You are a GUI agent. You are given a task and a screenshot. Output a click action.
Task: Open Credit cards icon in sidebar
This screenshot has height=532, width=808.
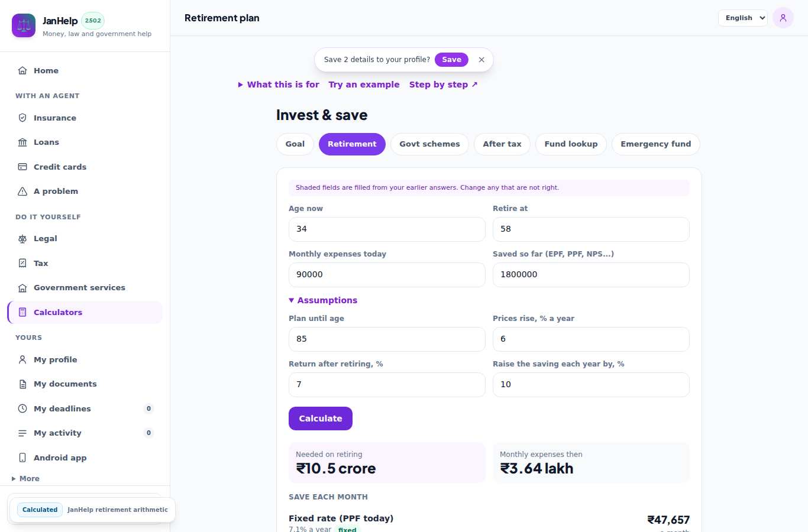click(22, 167)
